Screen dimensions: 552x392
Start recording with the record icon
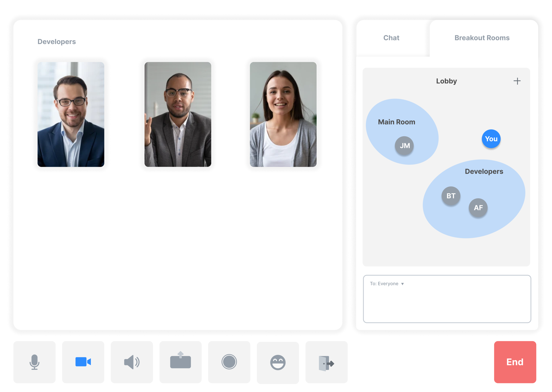(x=229, y=362)
